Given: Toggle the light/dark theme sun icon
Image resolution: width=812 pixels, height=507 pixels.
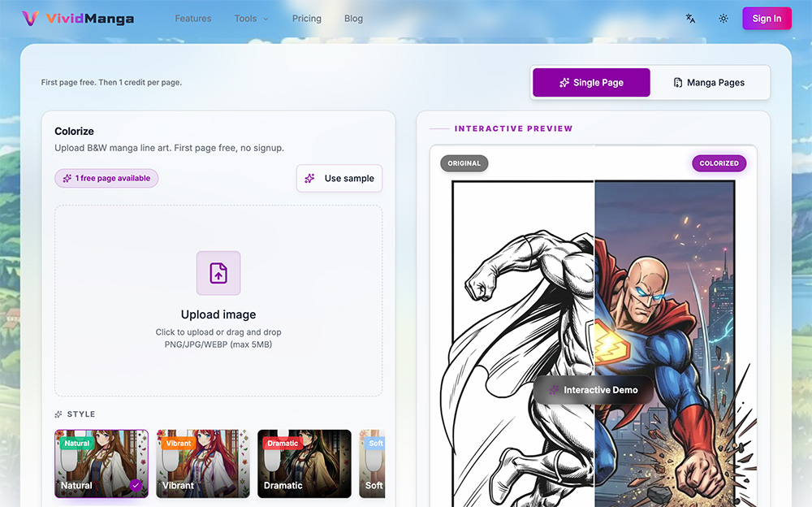Looking at the screenshot, I should (x=723, y=19).
